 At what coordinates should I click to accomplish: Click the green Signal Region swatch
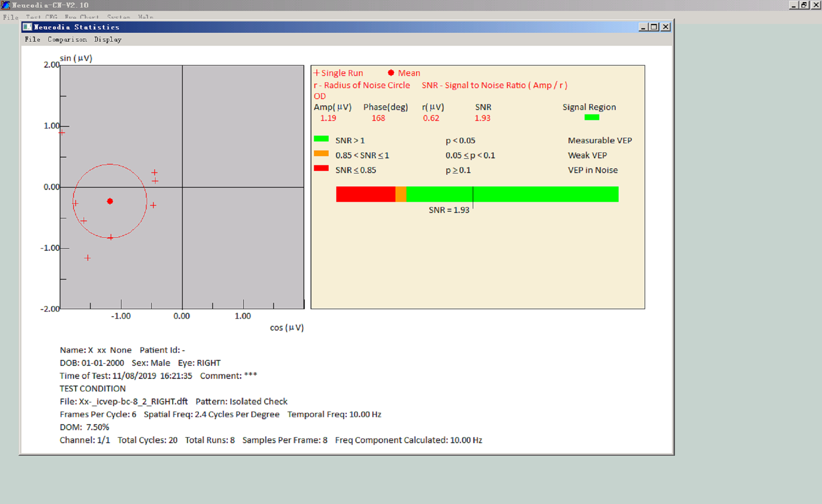point(592,118)
